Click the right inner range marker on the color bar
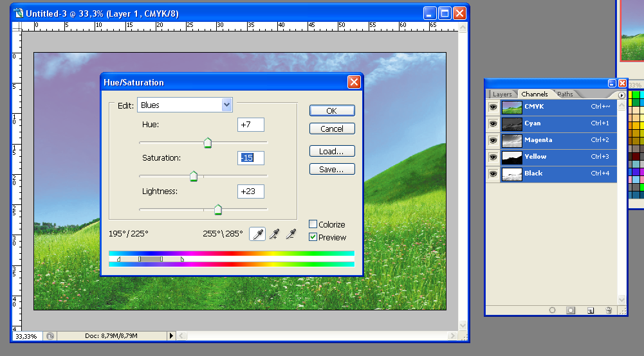This screenshot has height=356, width=644. [161, 259]
